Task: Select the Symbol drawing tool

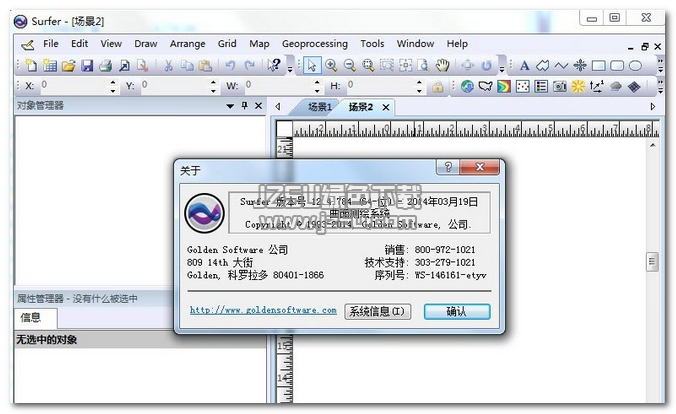Action: click(580, 66)
